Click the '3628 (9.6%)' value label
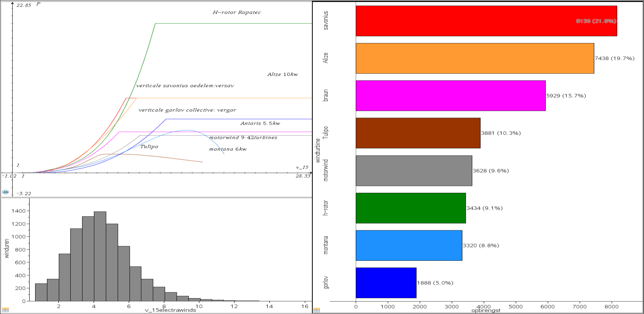The width and height of the screenshot is (644, 314). [491, 171]
